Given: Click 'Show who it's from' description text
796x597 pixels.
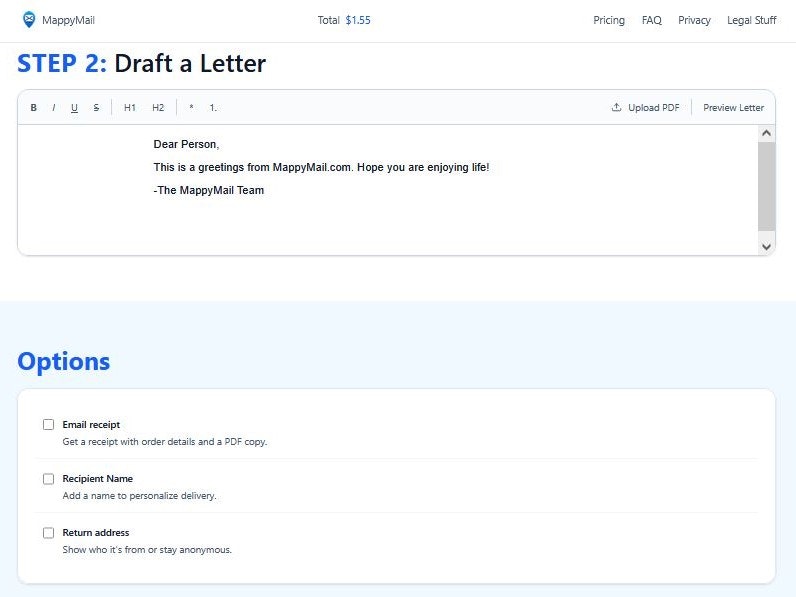Looking at the screenshot, I should (147, 550).
